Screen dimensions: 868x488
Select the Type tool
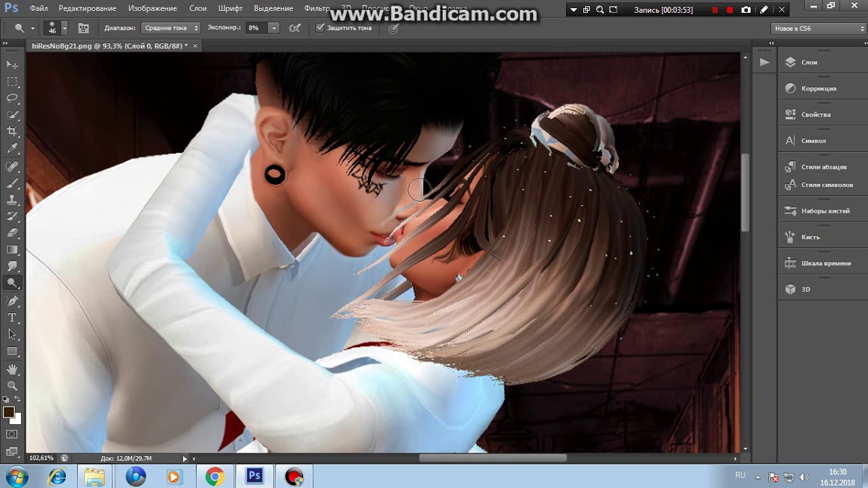click(12, 318)
